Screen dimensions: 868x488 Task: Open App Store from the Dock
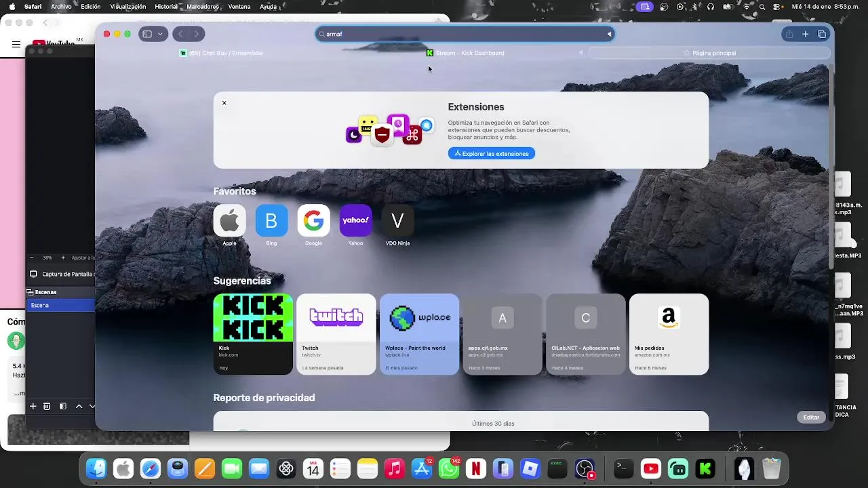tap(422, 468)
